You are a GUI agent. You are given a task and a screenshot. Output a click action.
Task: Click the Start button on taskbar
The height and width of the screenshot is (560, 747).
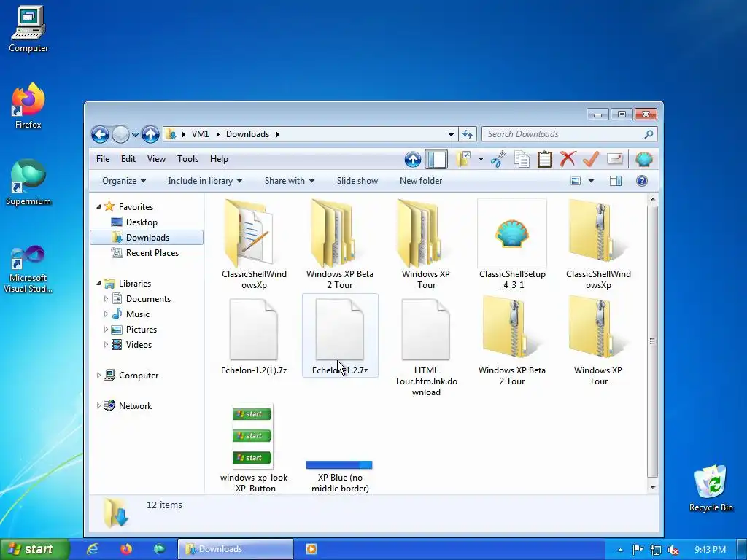pyautogui.click(x=34, y=550)
